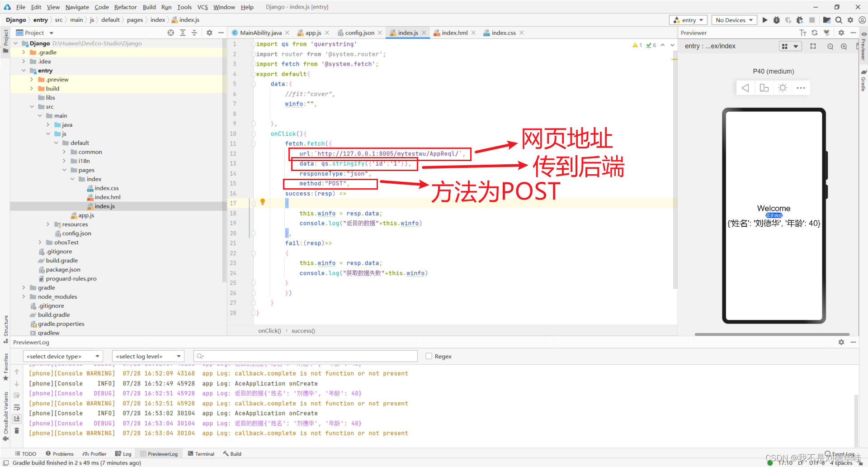Toggle the device frame icon in Previewer
The width and height of the screenshot is (868, 467).
pos(813,46)
